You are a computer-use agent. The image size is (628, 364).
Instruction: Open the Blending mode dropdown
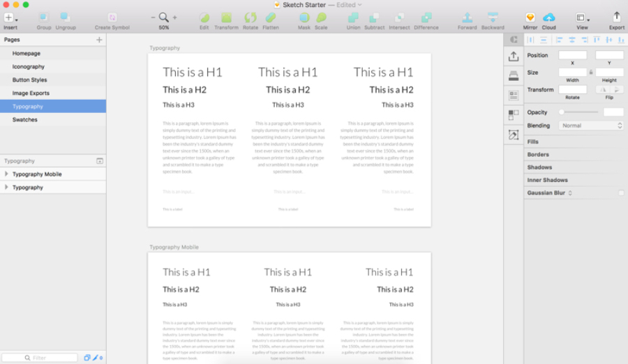pyautogui.click(x=590, y=126)
